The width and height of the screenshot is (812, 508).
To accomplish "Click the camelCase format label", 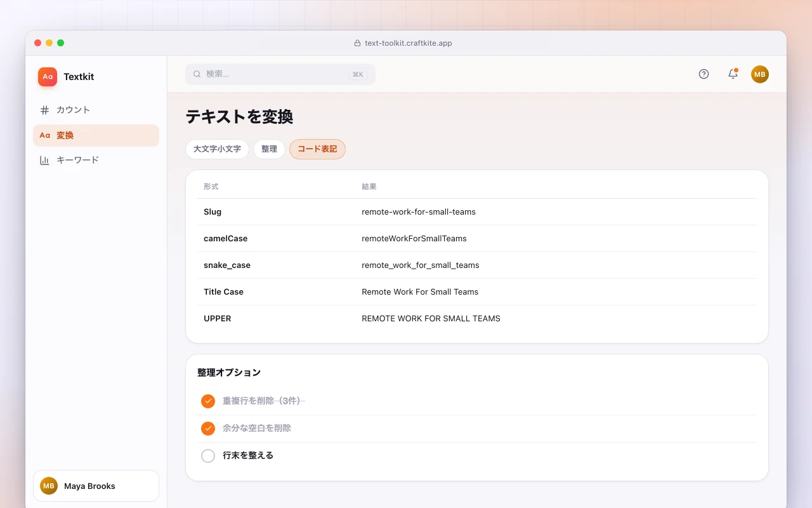I will [226, 239].
